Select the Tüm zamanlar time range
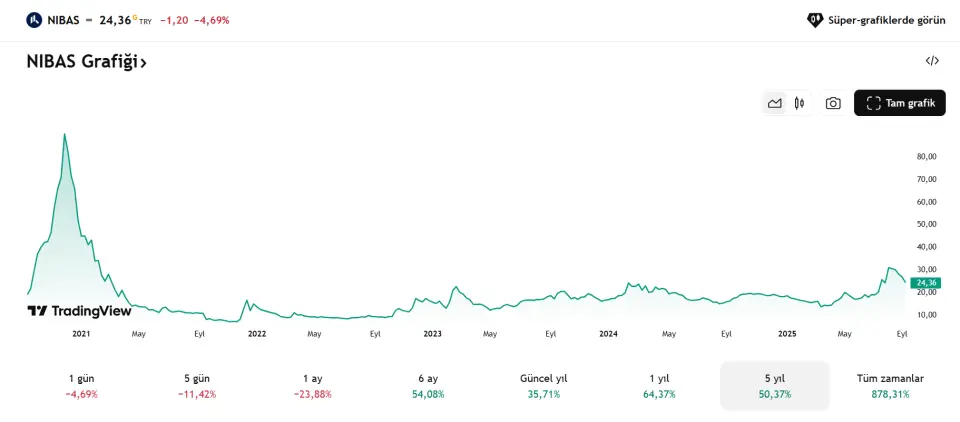960x422 pixels. pyautogui.click(x=890, y=385)
